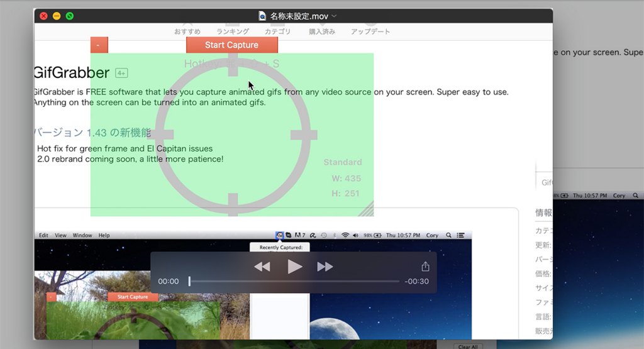This screenshot has width=644, height=349.
Task: Click the Adobe 7 menu bar icon
Action: click(x=300, y=235)
